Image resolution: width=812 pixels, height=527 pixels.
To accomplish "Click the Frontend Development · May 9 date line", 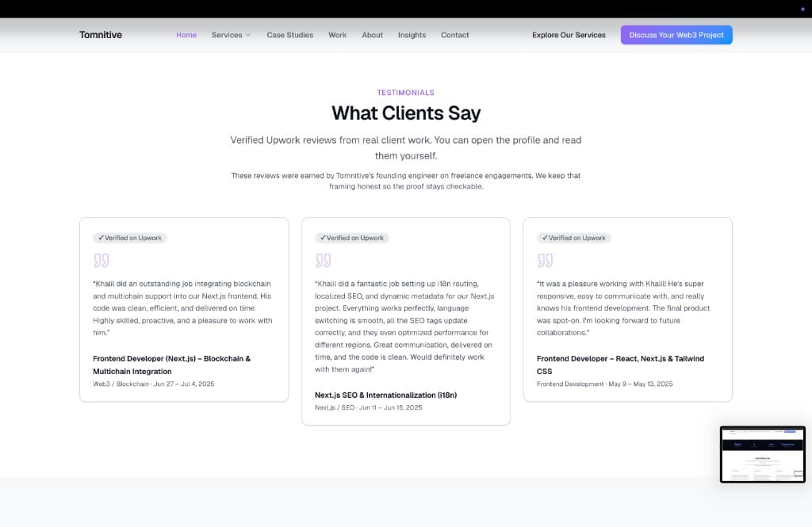I will 605,384.
